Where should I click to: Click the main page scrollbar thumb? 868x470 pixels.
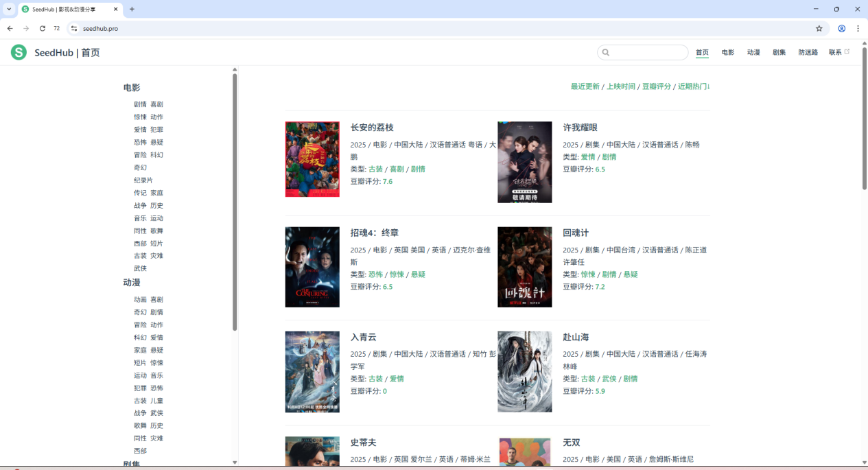point(864,119)
